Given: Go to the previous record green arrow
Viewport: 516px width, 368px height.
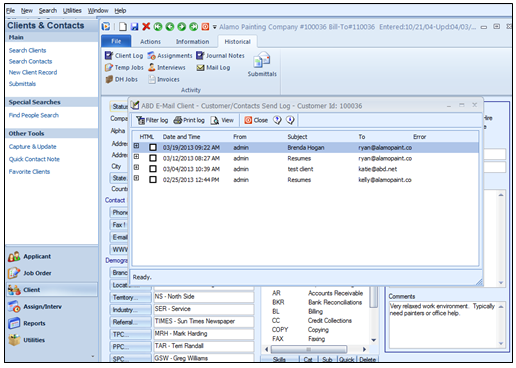Looking at the screenshot, I should click(x=170, y=27).
